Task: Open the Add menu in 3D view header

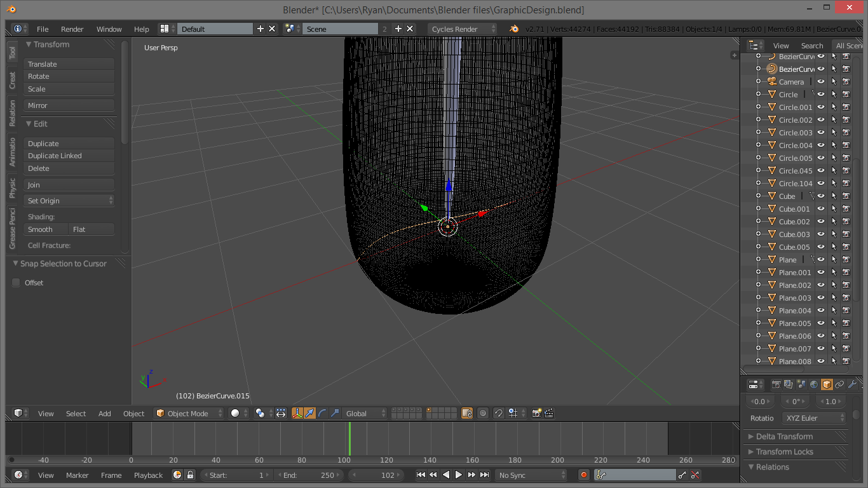Action: [105, 414]
